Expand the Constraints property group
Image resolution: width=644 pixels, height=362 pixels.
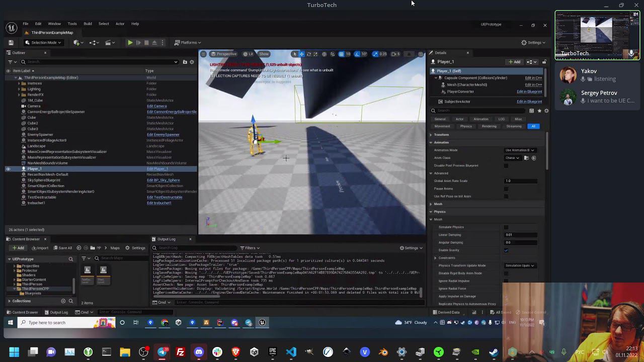coord(435,258)
